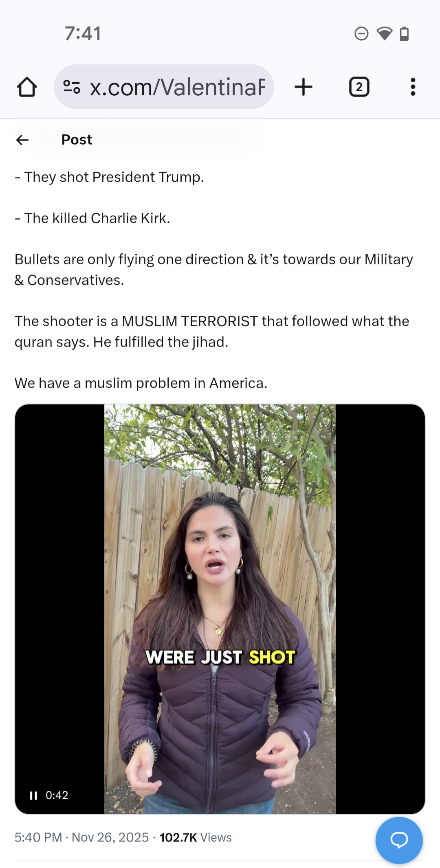
Task: Open a new tab with plus icon
Action: [304, 87]
